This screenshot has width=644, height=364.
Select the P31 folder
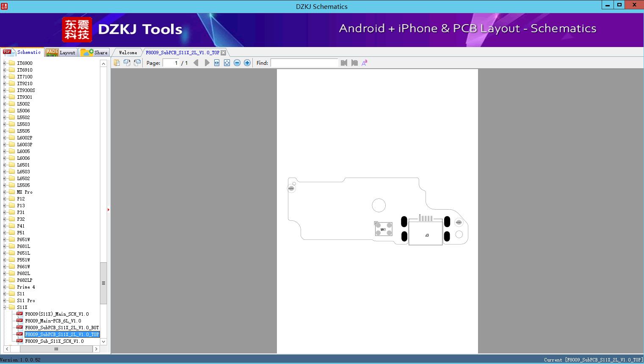21,212
